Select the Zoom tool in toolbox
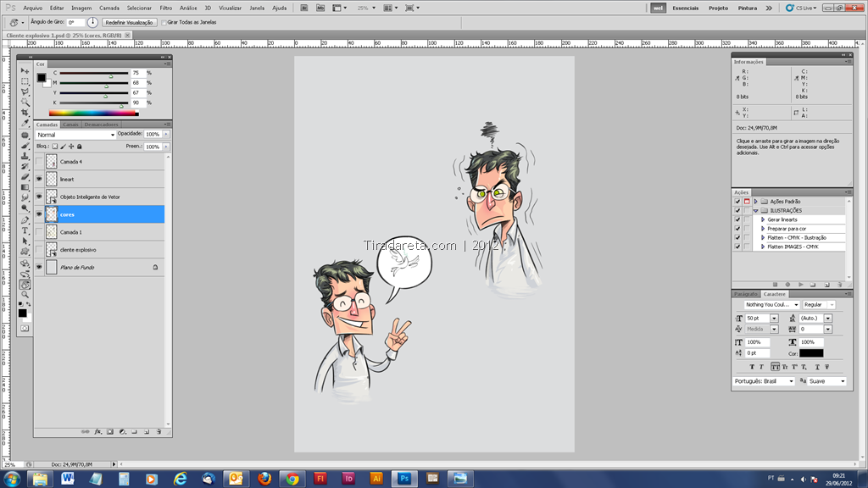This screenshot has width=868, height=488. pyautogui.click(x=25, y=295)
